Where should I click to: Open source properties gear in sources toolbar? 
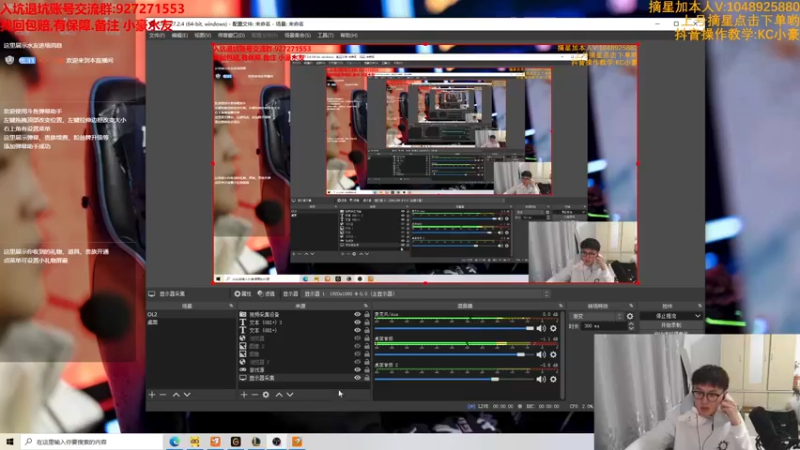[266, 394]
